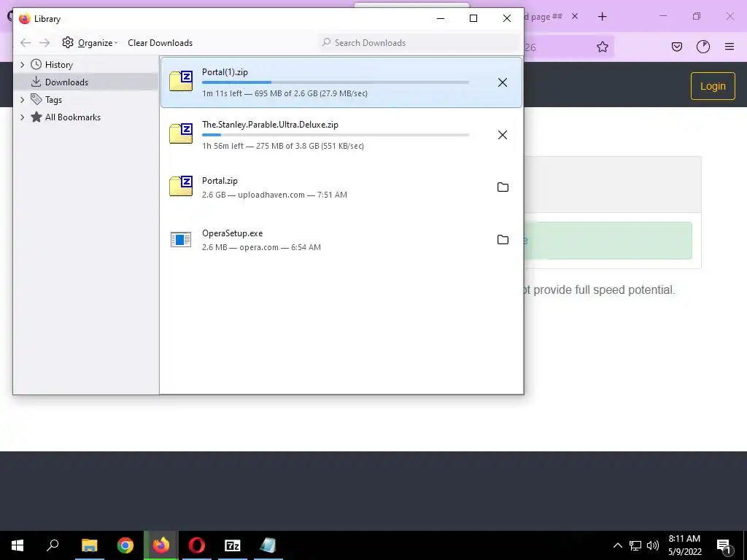Viewport: 747px width, 560px height.
Task: Show hidden system tray icons
Action: (x=617, y=545)
